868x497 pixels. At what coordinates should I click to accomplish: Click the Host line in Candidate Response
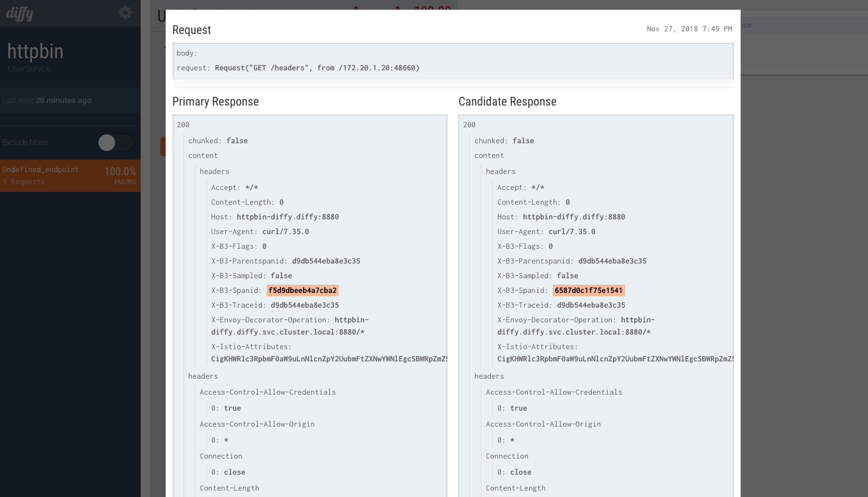(561, 217)
